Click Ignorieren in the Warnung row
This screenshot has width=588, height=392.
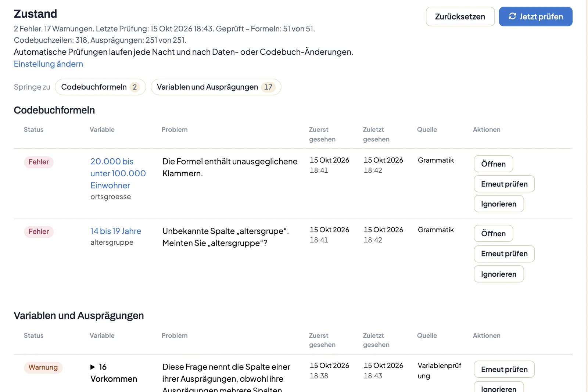[x=499, y=387]
